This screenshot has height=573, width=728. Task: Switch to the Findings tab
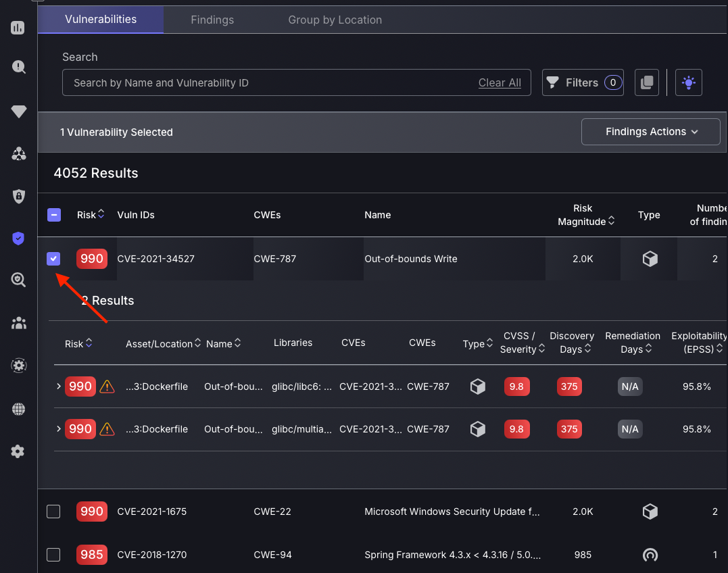(x=212, y=20)
